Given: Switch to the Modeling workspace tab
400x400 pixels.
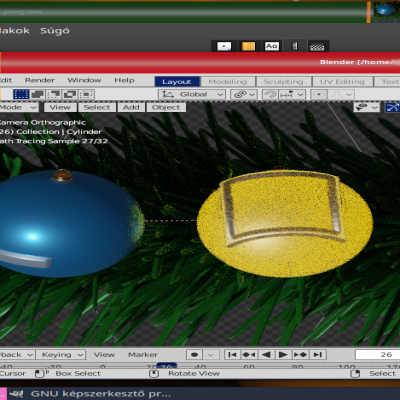Looking at the screenshot, I should [228, 82].
